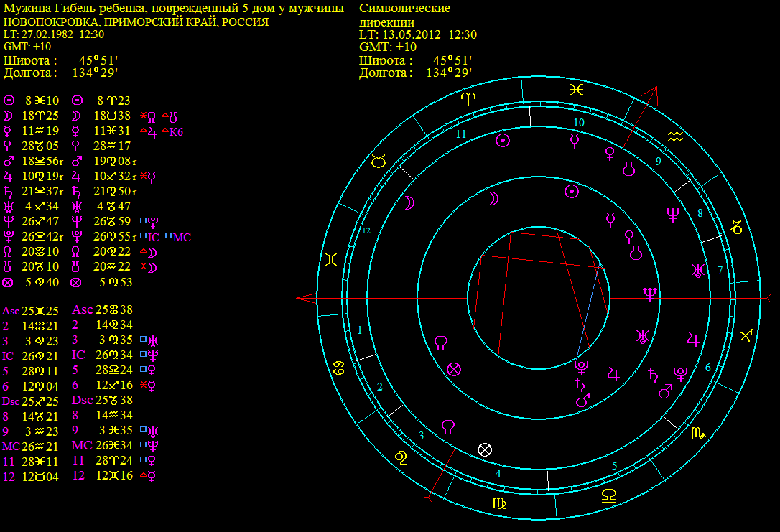
Task: Select the "Долгота" longitude line under the 1982 date
Action: (x=60, y=73)
